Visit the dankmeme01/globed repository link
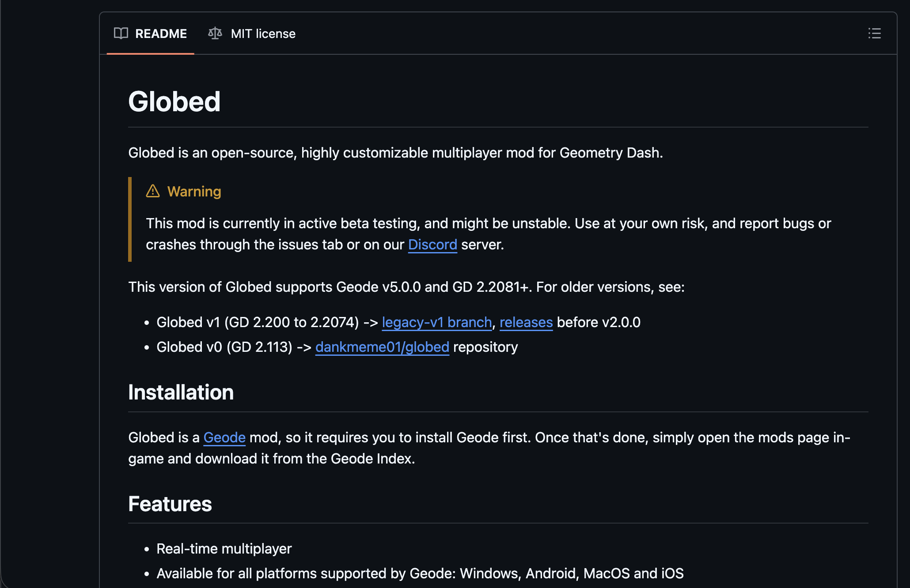 382,347
